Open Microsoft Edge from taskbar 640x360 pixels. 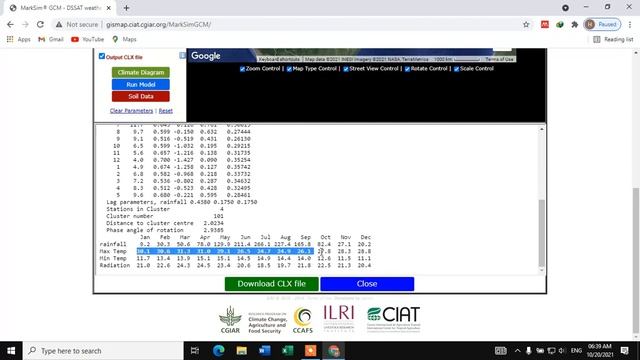coord(218,351)
